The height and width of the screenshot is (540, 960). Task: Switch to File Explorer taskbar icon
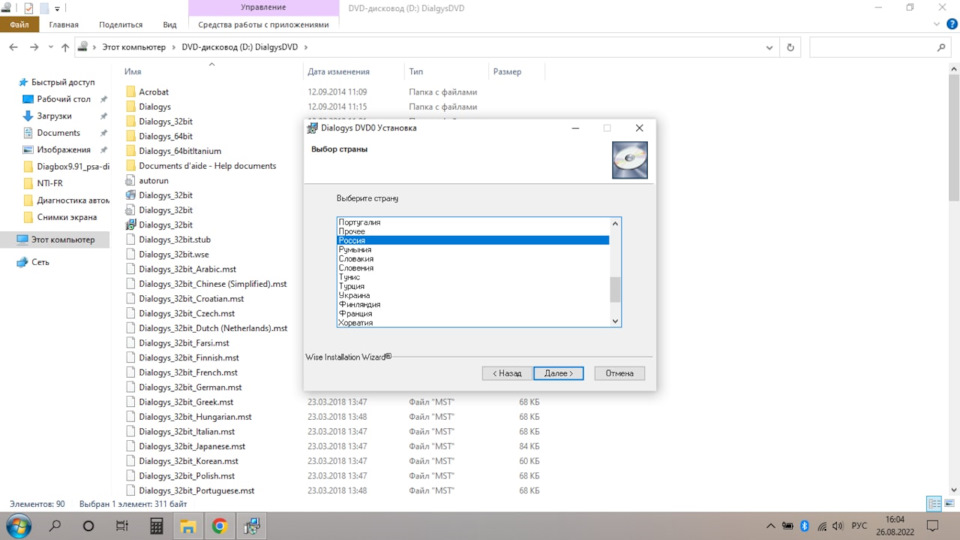[x=187, y=526]
